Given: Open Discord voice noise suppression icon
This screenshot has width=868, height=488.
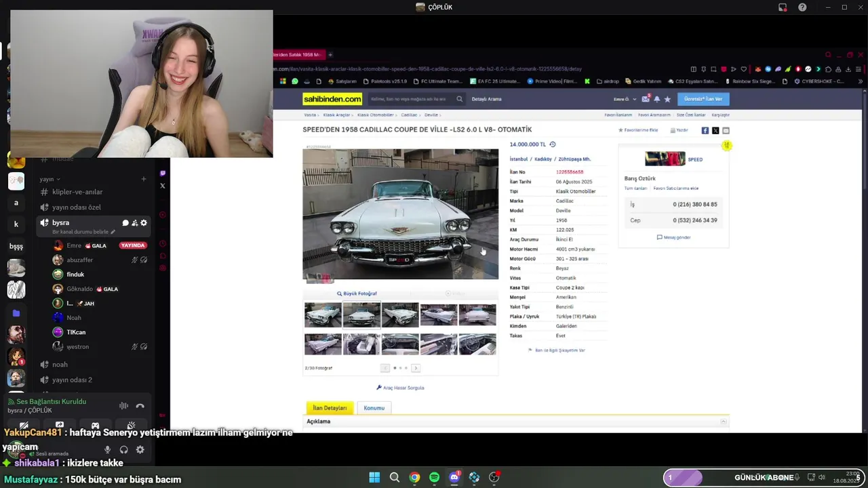Looking at the screenshot, I should tap(123, 406).
